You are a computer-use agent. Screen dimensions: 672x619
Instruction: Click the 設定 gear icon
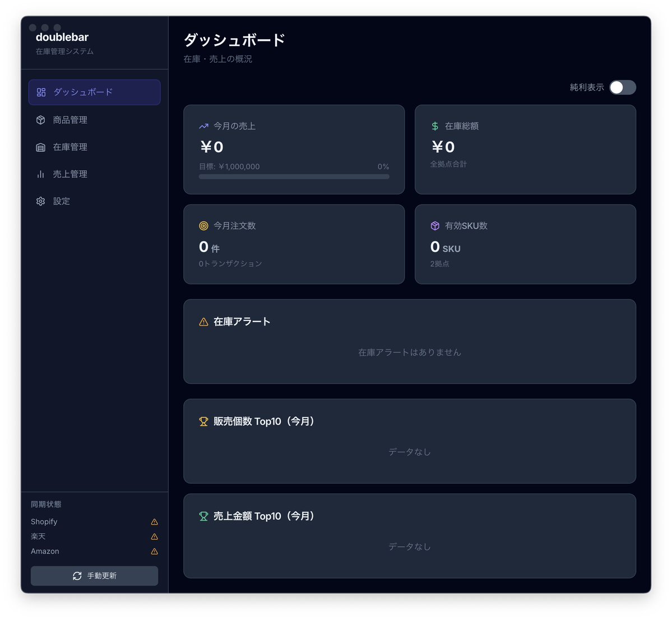41,201
